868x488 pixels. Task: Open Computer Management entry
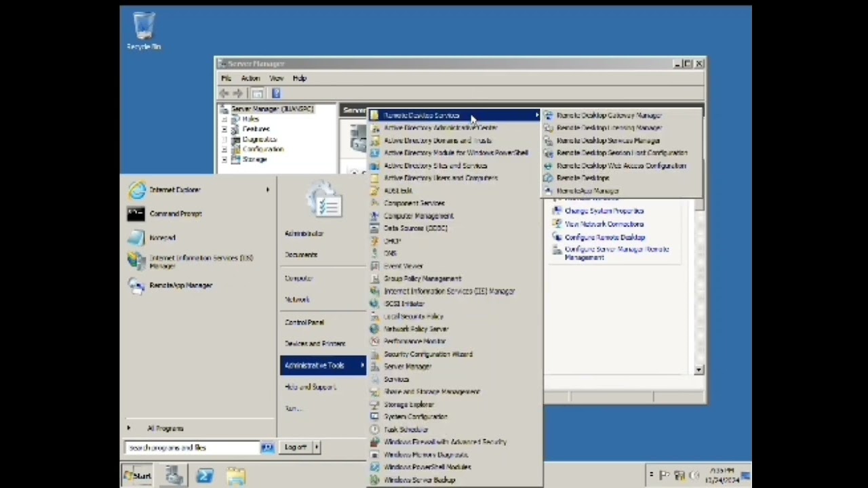[x=455, y=216]
